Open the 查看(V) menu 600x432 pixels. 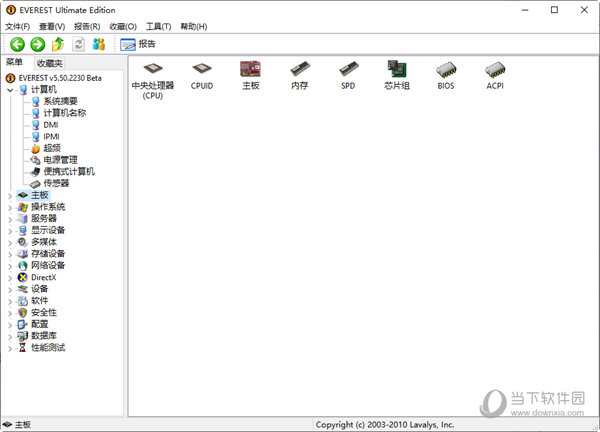(52, 26)
